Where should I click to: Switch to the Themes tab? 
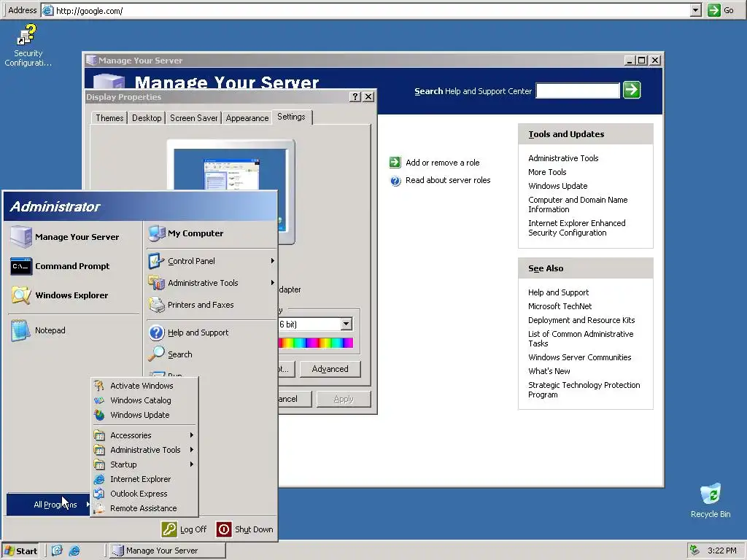[109, 118]
